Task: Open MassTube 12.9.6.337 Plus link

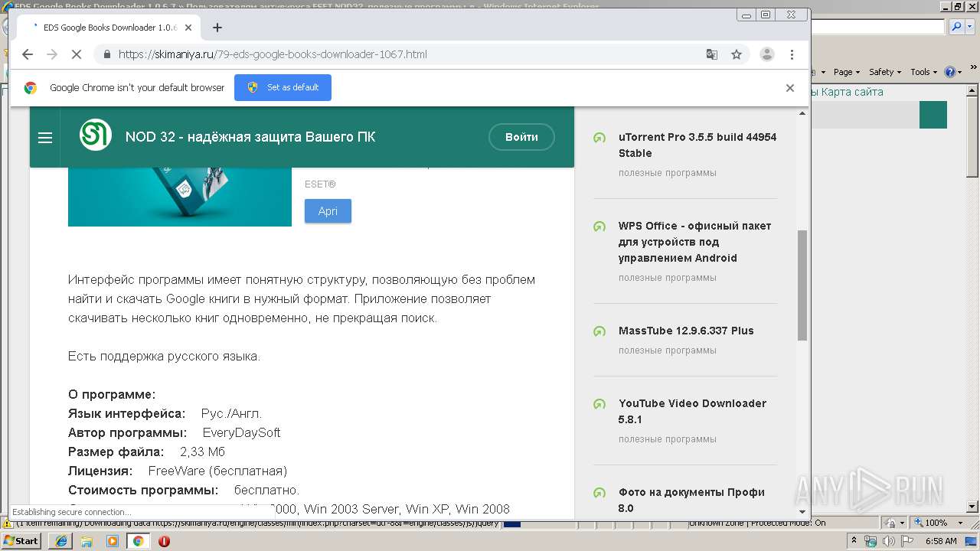Action: point(686,331)
